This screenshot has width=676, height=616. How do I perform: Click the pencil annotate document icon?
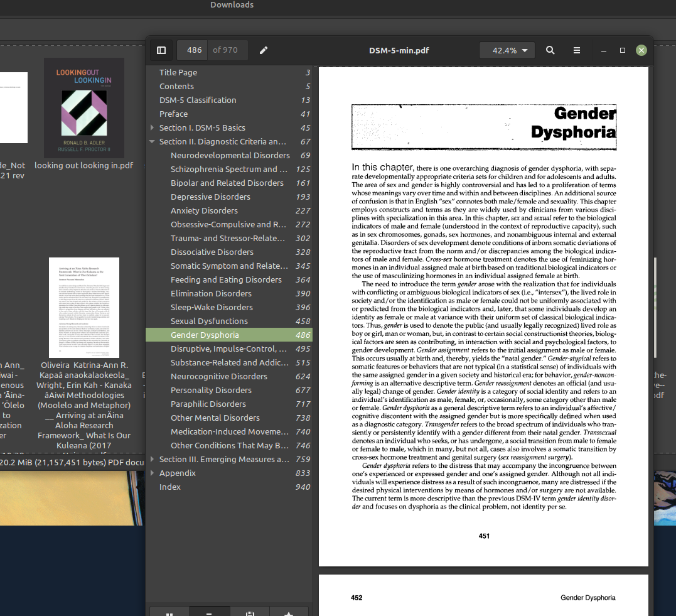(x=264, y=50)
